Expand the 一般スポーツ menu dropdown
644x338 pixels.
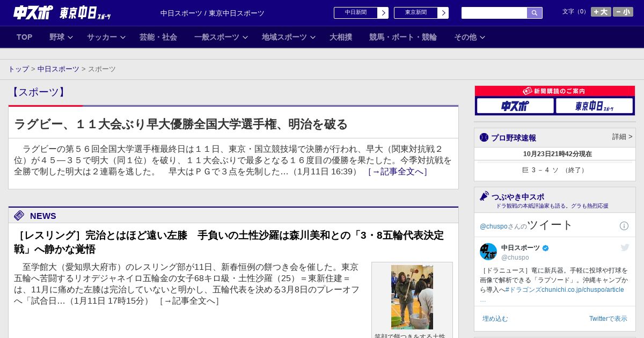(x=221, y=37)
